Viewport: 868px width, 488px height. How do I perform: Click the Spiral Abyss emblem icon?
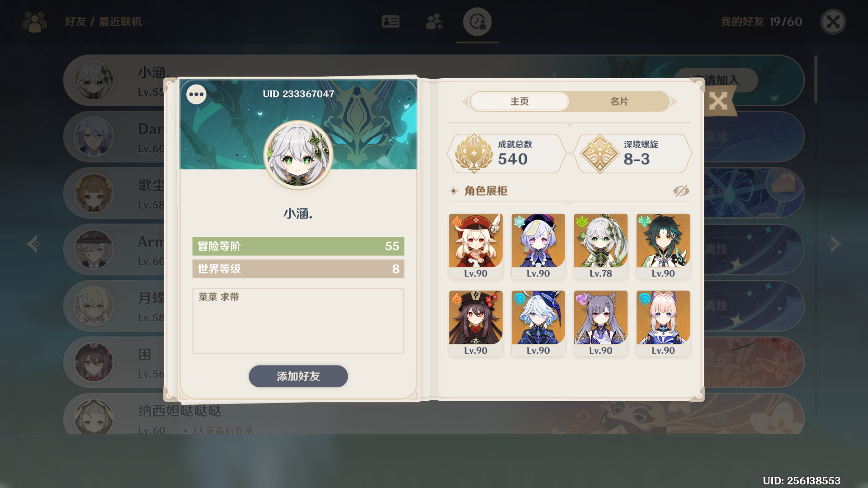tap(599, 154)
